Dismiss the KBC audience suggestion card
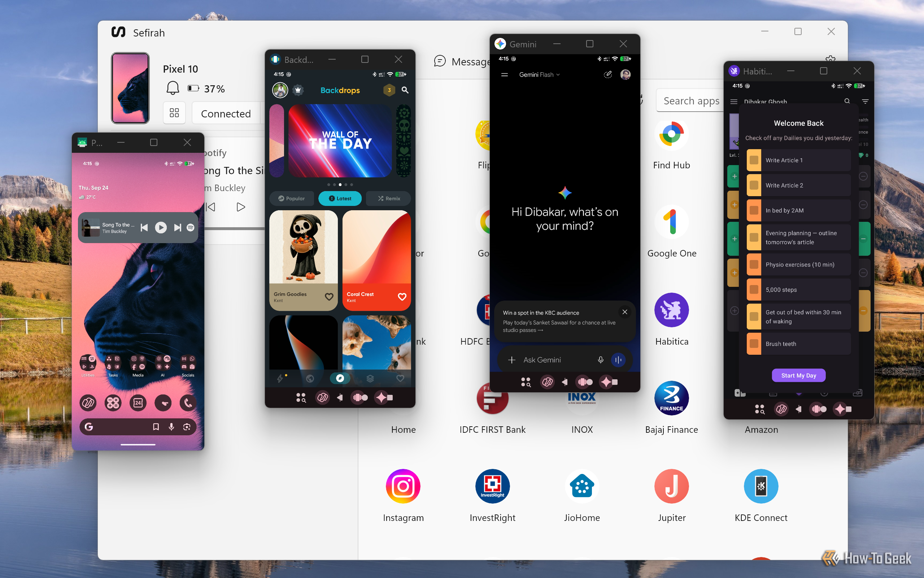This screenshot has width=924, height=578. pyautogui.click(x=624, y=312)
